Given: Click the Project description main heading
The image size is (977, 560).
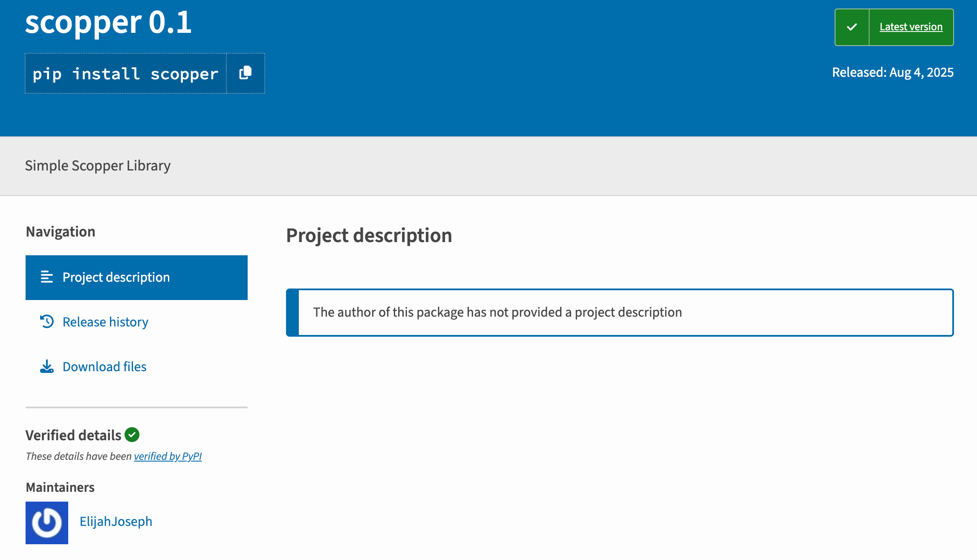Looking at the screenshot, I should [x=369, y=235].
